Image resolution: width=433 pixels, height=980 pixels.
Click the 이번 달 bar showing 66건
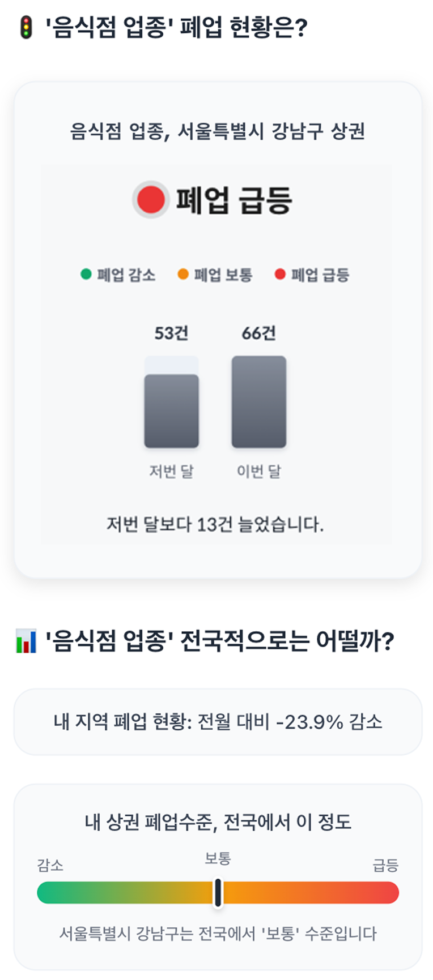[x=259, y=401]
